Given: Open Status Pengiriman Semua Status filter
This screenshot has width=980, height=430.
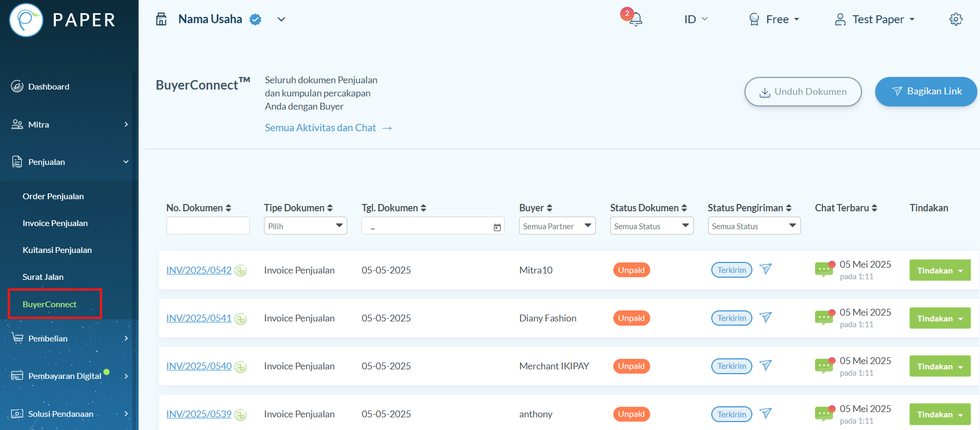Looking at the screenshot, I should tap(754, 226).
